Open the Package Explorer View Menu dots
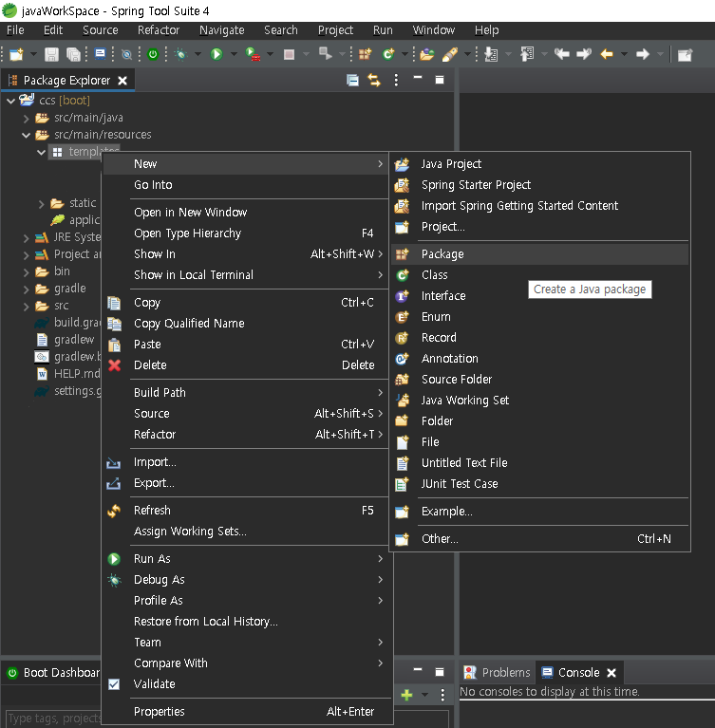 point(396,81)
